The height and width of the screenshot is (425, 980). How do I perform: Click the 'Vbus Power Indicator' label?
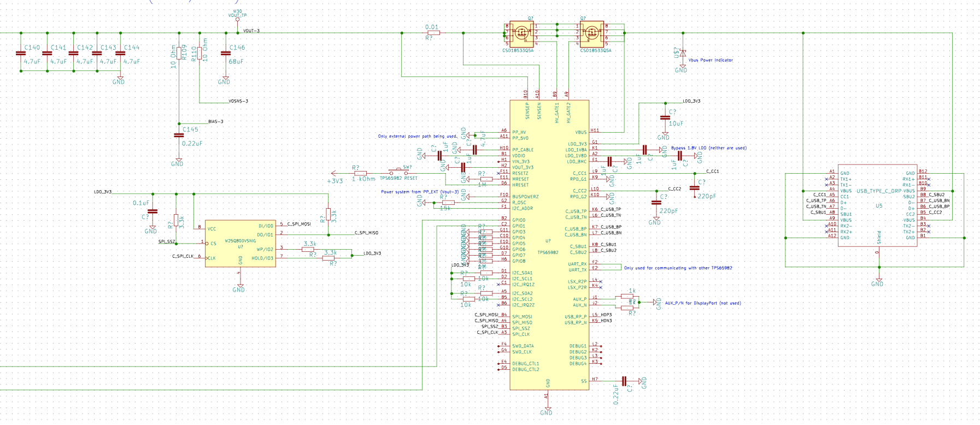(x=711, y=60)
